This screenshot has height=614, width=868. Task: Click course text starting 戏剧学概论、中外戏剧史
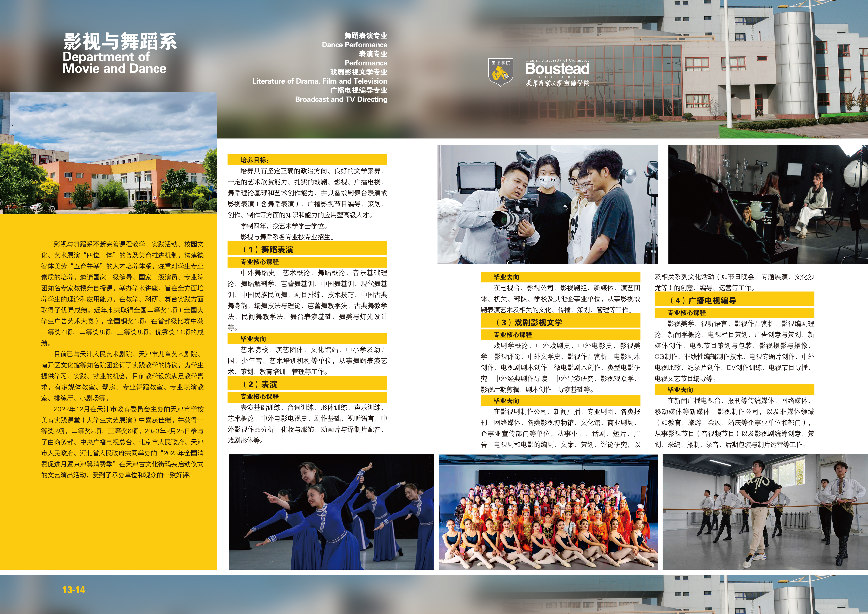tap(560, 368)
